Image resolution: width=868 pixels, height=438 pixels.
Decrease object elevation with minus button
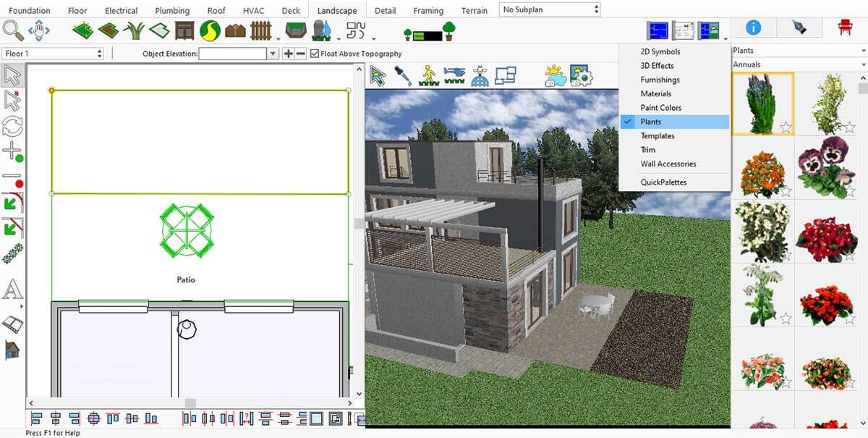(301, 54)
